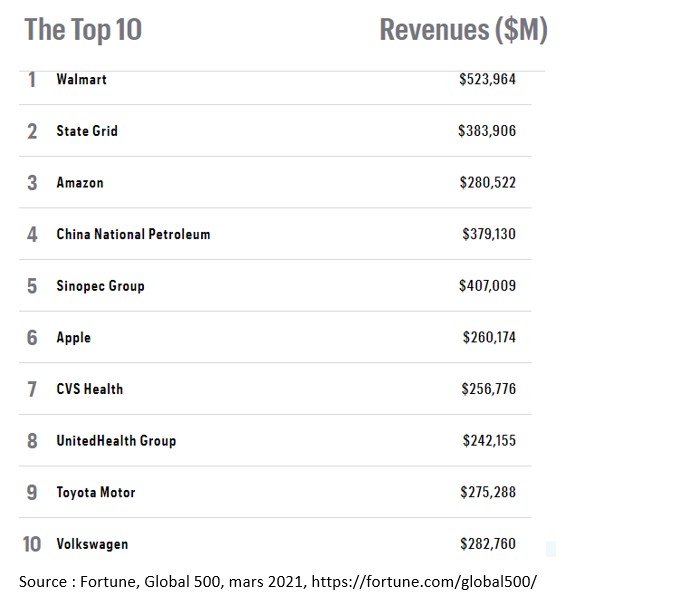
Task: Select Apple in the Top 10
Action: pyautogui.click(x=73, y=338)
